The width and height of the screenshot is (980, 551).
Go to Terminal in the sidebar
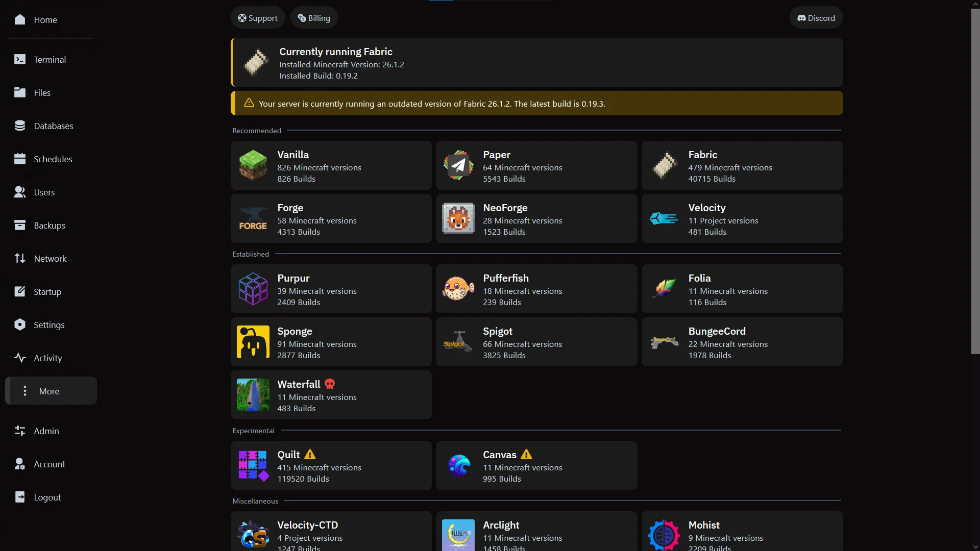[51, 59]
